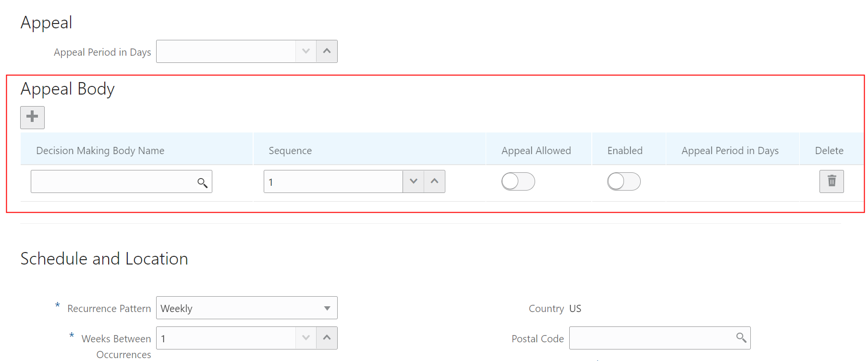Click the Decision Making Body Name field
868x361 pixels.
(113, 181)
